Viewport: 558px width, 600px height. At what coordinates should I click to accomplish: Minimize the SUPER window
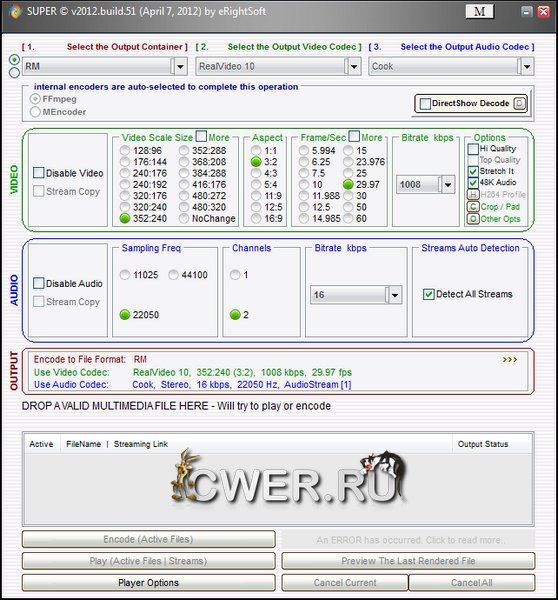pyautogui.click(x=527, y=12)
